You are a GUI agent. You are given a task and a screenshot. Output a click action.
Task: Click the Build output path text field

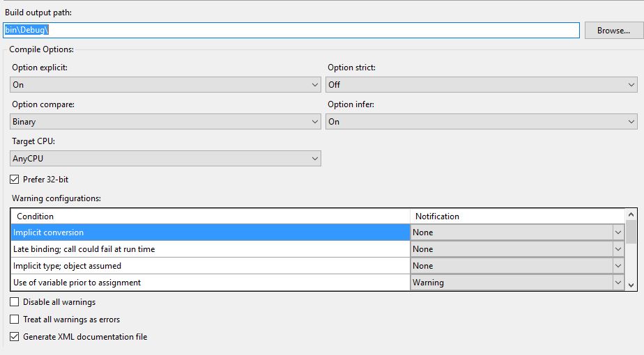point(291,31)
